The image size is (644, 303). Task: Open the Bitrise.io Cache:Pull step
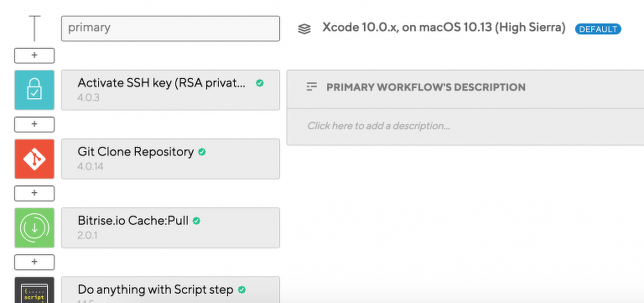point(170,227)
